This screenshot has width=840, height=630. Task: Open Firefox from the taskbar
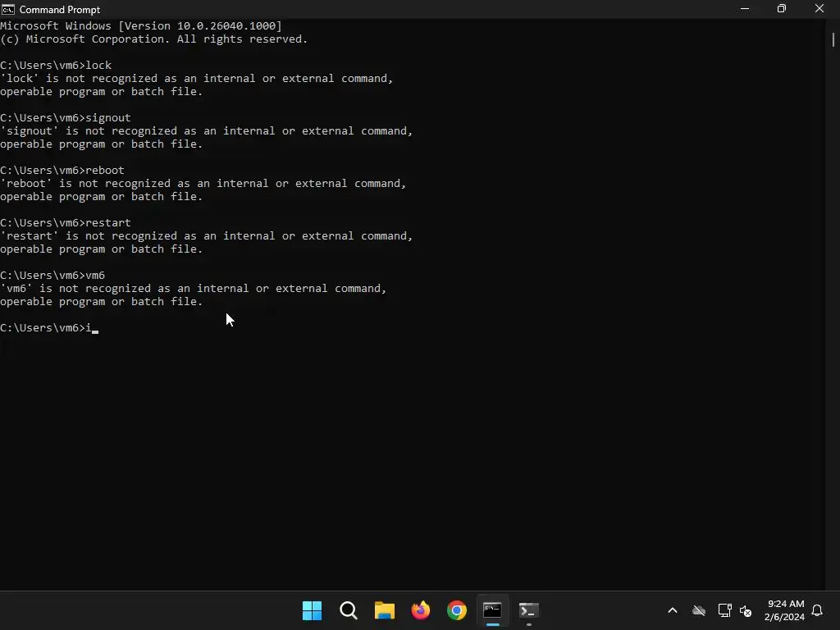pos(421,610)
